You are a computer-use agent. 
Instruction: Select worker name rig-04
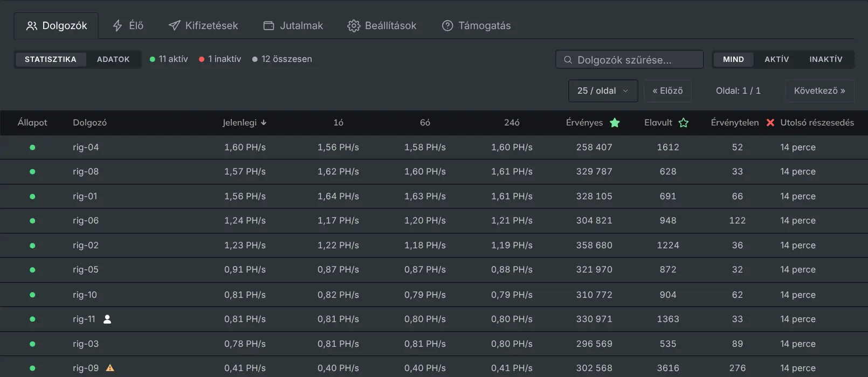86,147
